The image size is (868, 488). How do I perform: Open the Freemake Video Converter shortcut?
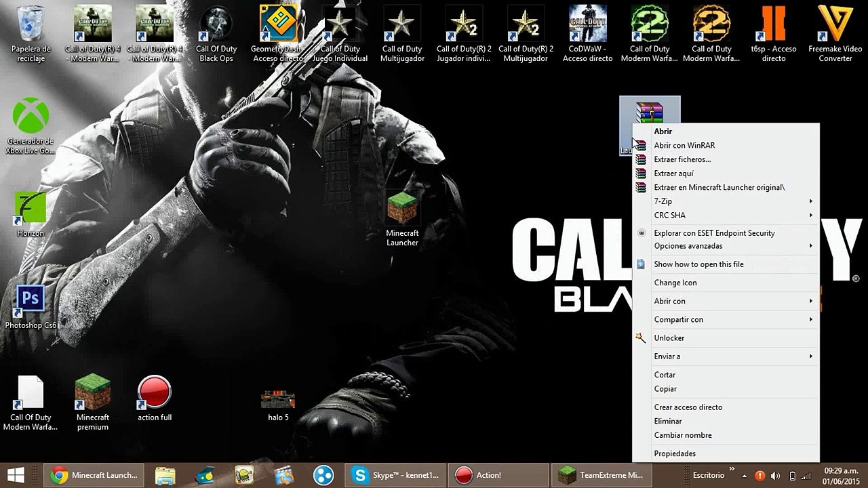coord(835,34)
